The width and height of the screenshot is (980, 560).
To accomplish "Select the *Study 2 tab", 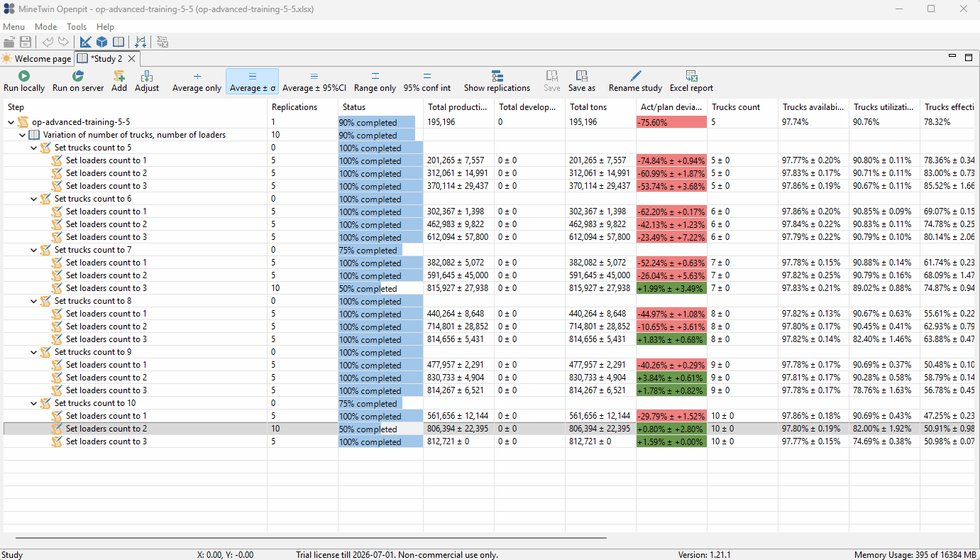I will point(106,59).
